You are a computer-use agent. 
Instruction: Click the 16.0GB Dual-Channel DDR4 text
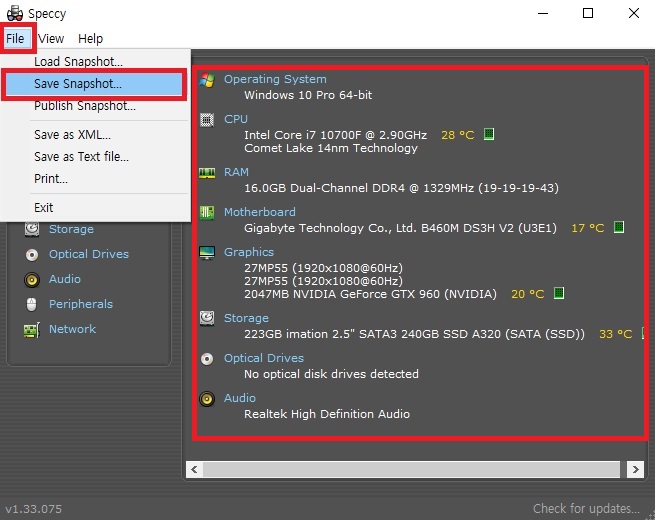(x=401, y=188)
